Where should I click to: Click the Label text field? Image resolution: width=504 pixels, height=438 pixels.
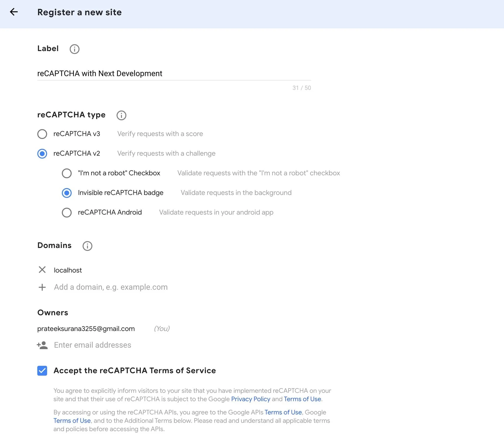(174, 73)
